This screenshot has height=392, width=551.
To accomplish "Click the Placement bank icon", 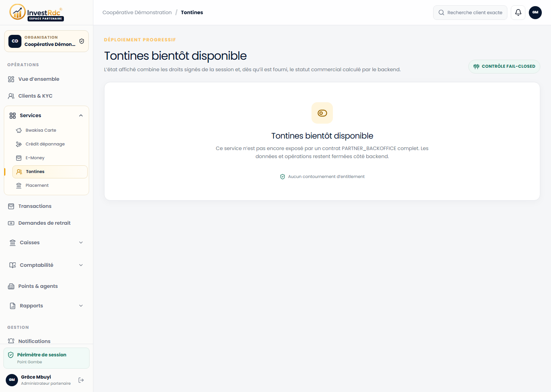I will tap(19, 186).
